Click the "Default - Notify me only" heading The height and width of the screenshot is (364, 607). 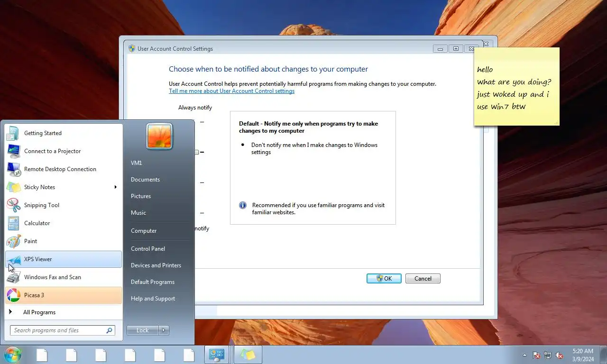coord(308,127)
